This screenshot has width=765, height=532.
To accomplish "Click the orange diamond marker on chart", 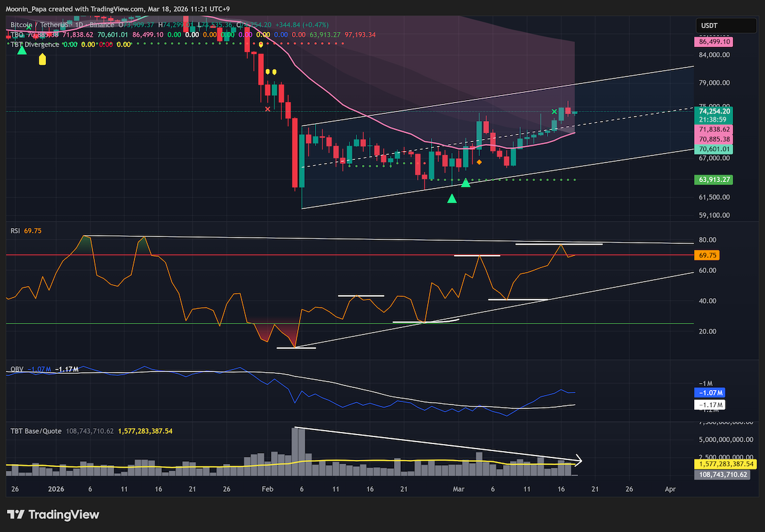I will [479, 162].
